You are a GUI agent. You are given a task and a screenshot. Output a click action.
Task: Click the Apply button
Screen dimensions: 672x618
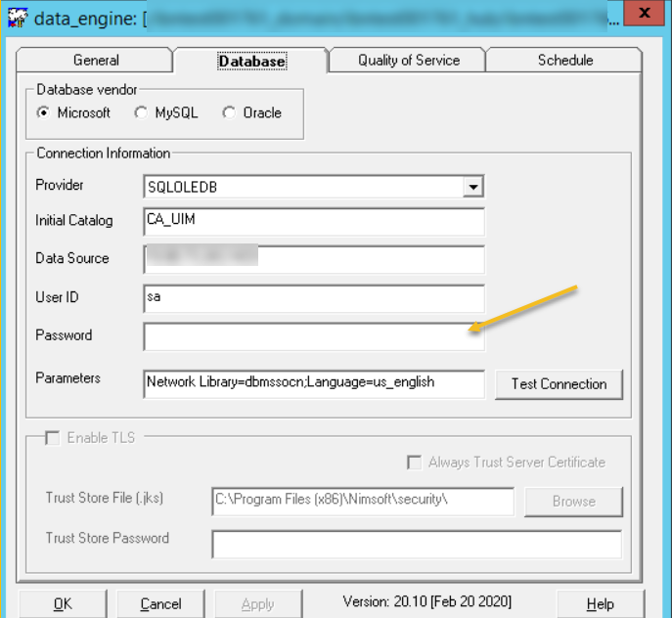pos(258,604)
